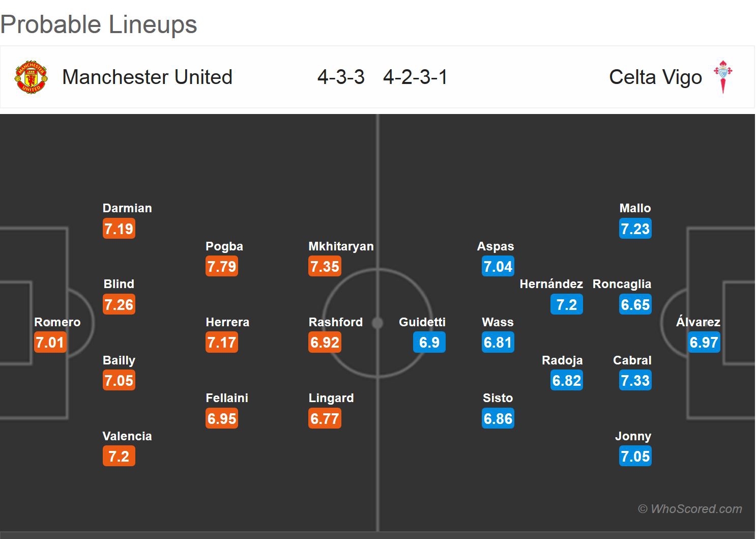The image size is (756, 539).
Task: Open the Manchester United team name link
Action: click(147, 77)
